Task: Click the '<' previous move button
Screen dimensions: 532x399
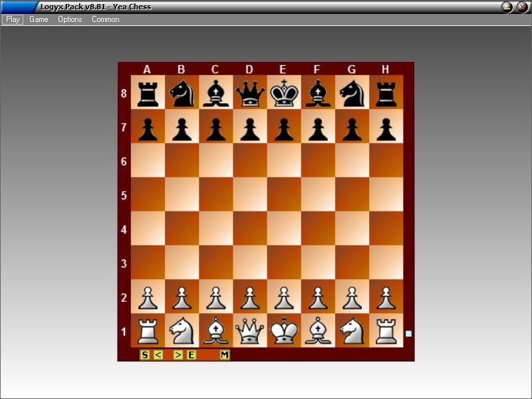Action: point(158,355)
